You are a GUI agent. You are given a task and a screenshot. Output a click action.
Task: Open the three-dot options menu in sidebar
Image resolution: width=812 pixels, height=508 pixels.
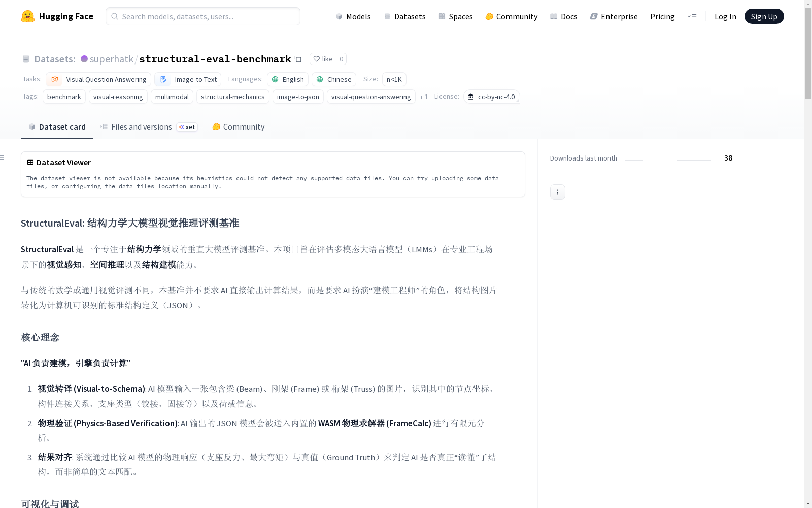[558, 192]
